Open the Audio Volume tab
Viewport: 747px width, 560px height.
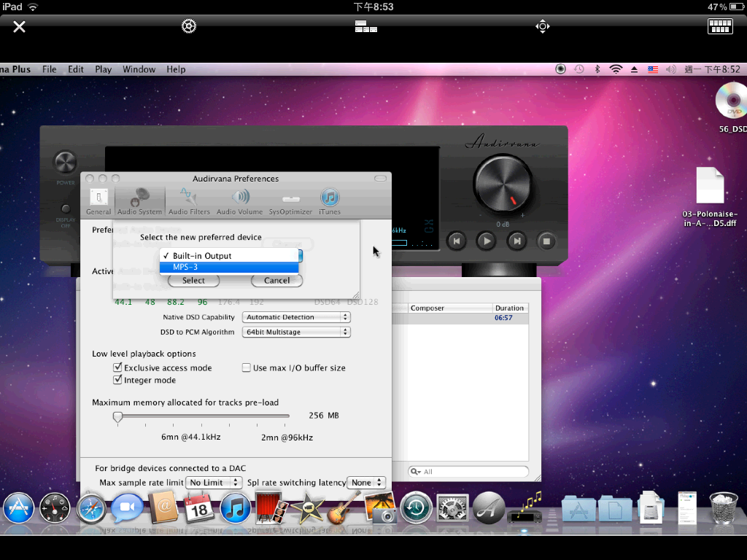[239, 201]
